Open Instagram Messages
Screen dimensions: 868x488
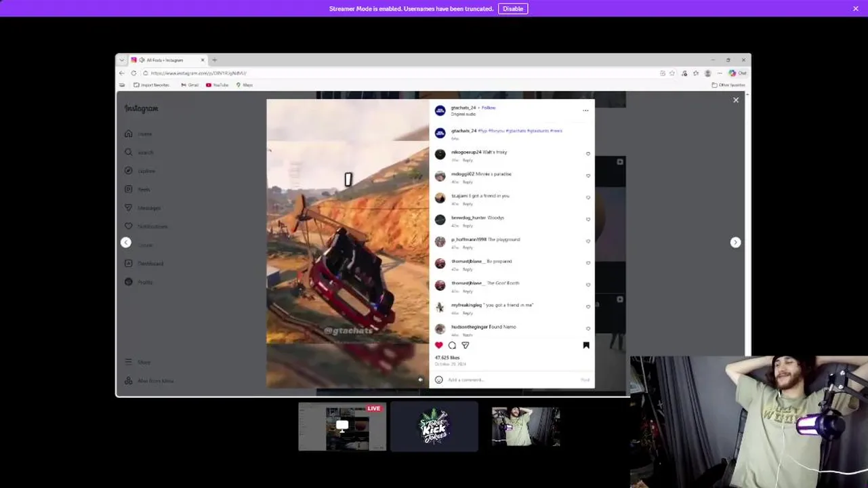pos(142,208)
